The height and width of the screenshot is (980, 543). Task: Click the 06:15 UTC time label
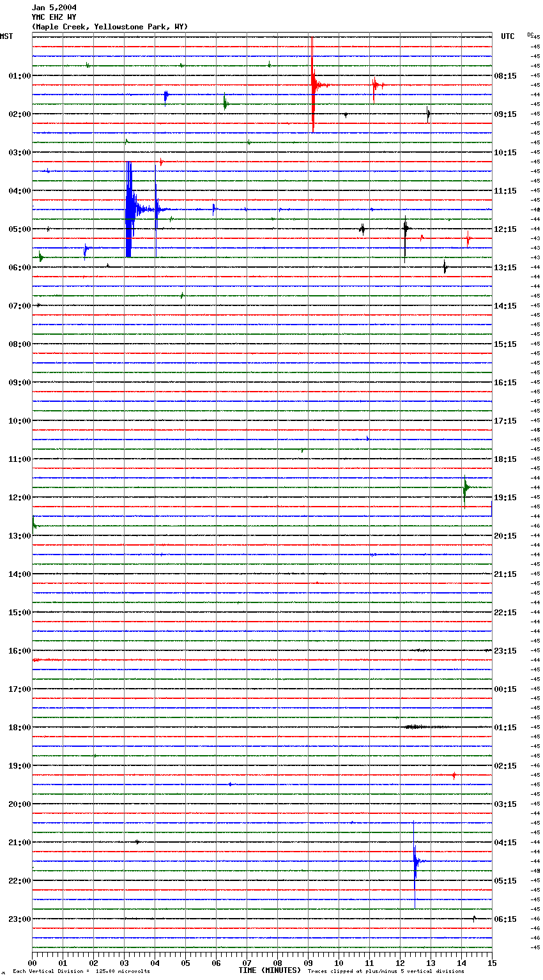click(x=505, y=919)
